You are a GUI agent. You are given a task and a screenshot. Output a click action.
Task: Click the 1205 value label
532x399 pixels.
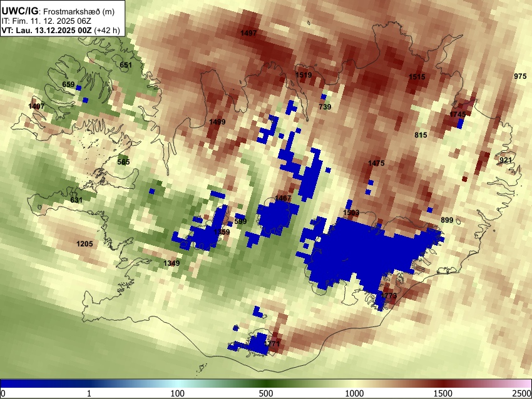[x=84, y=244]
